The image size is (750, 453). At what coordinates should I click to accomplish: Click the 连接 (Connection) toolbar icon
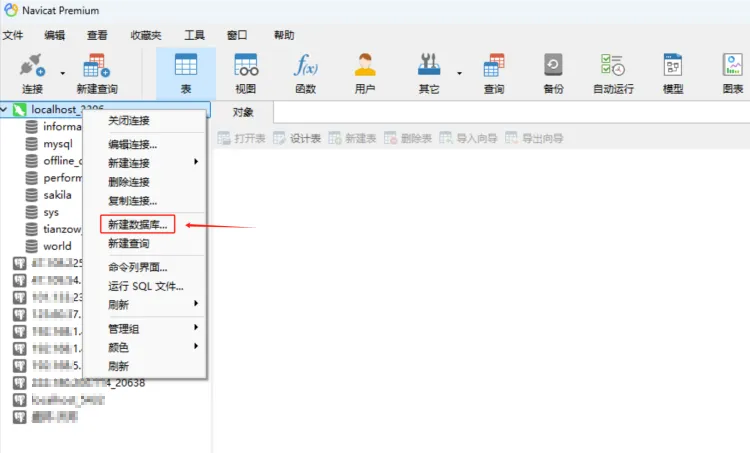click(x=31, y=73)
